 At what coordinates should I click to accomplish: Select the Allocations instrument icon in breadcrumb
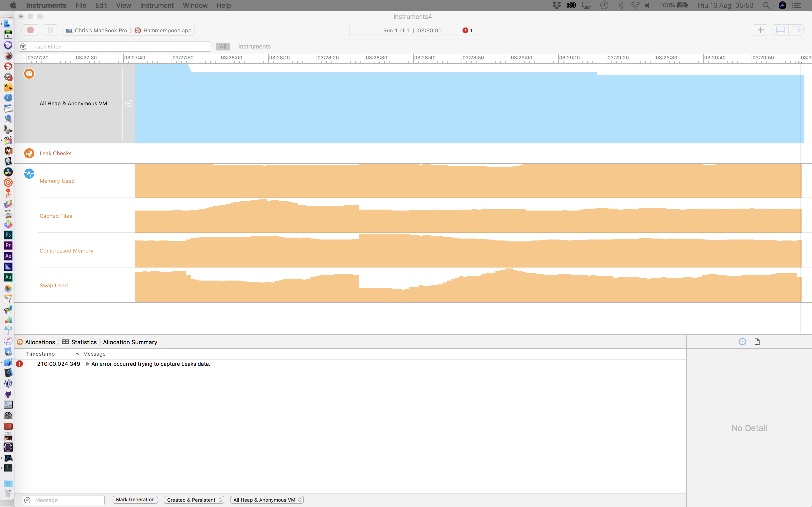tap(20, 342)
